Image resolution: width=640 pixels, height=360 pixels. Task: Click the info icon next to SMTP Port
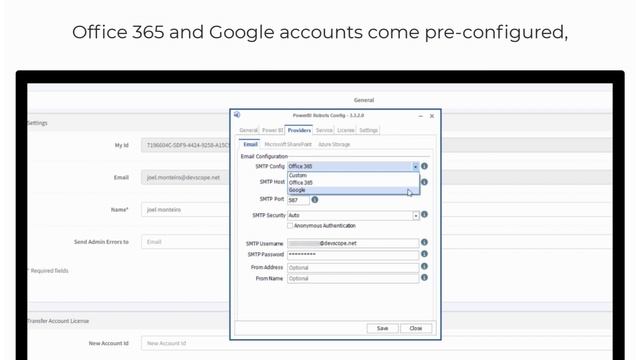tap(315, 200)
